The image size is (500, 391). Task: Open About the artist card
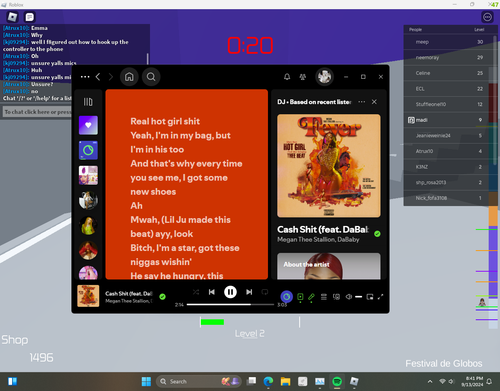pos(329,266)
